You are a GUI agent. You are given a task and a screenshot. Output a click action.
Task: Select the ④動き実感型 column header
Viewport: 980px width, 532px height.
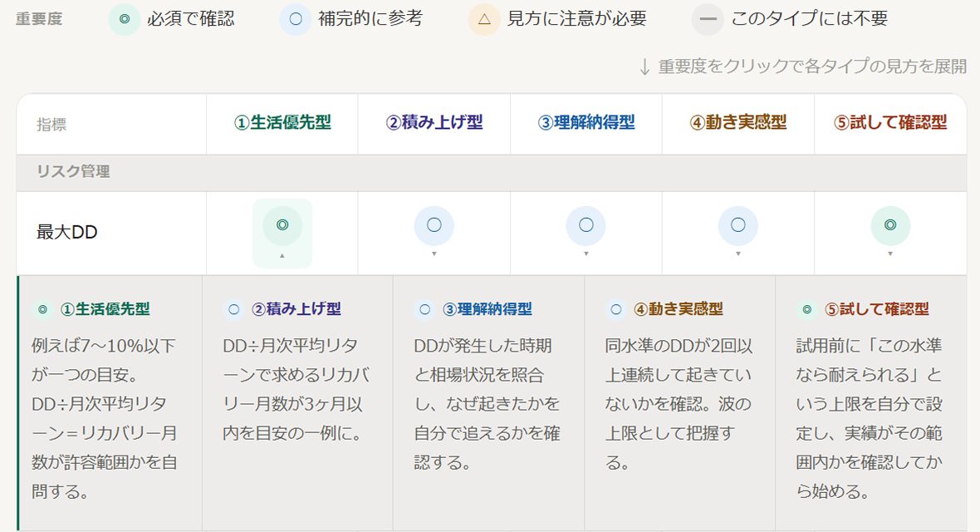[738, 123]
